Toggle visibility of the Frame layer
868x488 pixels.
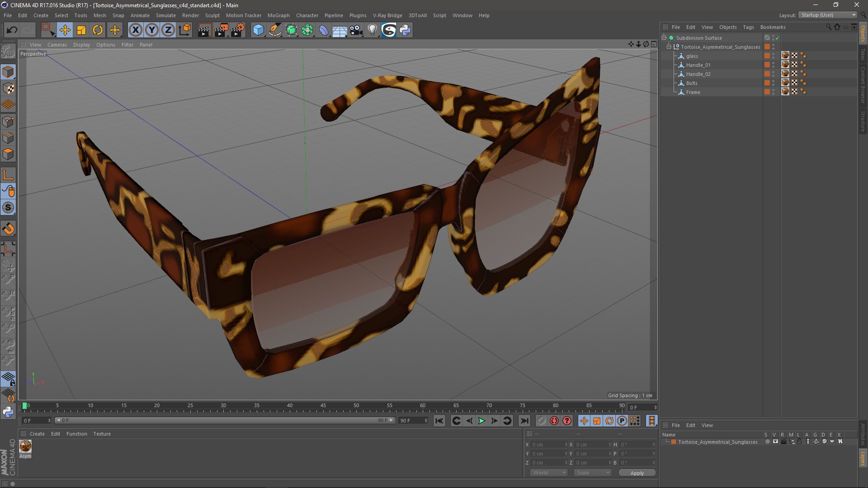click(x=775, y=92)
